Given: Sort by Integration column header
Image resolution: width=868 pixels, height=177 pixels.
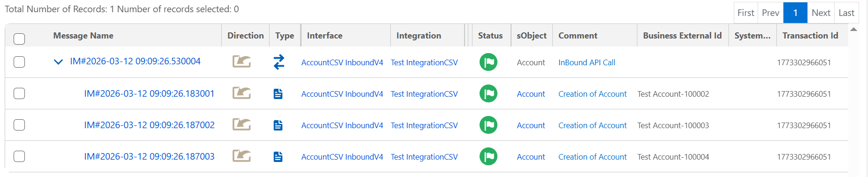Looking at the screenshot, I should click(418, 36).
